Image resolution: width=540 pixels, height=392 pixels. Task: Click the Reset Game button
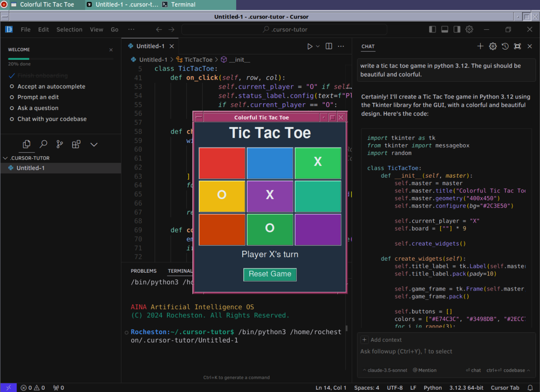point(270,274)
